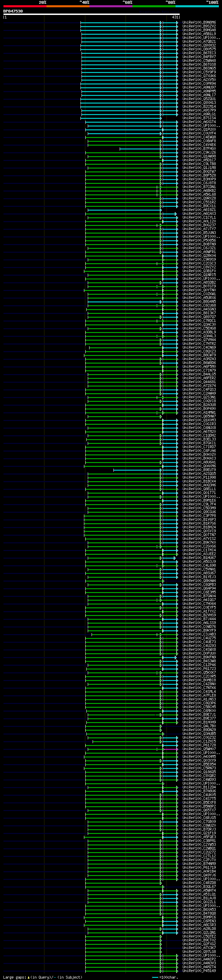Select hit label UniRef100_C2CGC3

[199, 263]
